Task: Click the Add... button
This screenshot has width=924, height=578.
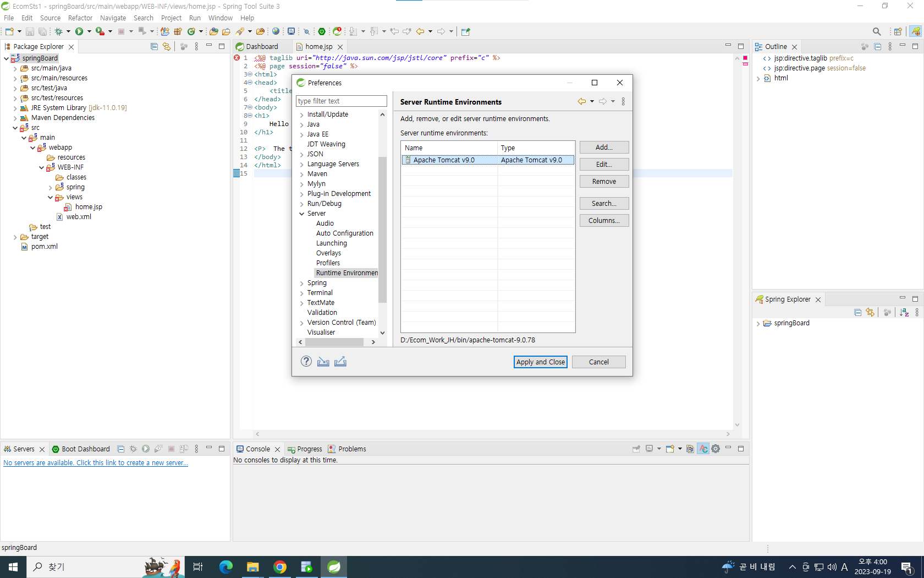Action: 604,147
